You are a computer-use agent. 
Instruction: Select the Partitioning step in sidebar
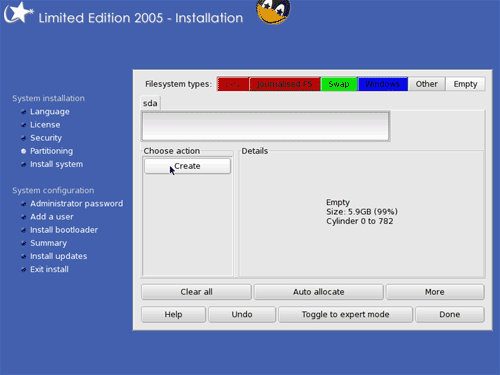pyautogui.click(x=52, y=151)
